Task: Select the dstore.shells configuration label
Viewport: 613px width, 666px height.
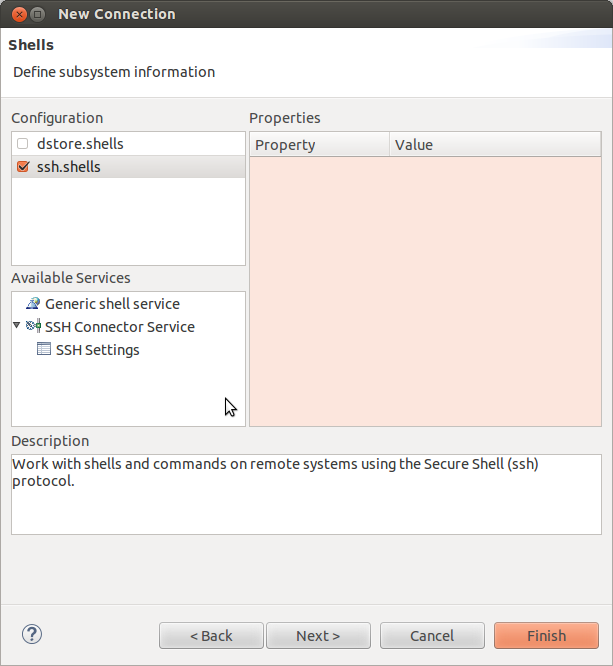Action: click(80, 144)
